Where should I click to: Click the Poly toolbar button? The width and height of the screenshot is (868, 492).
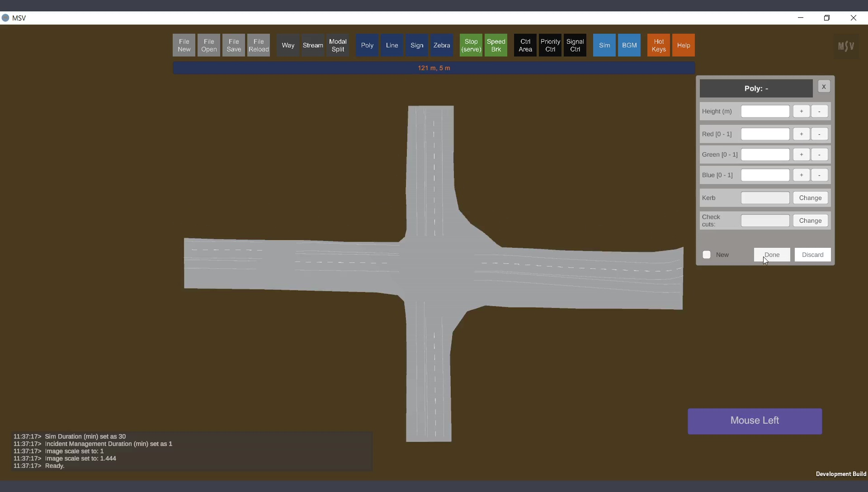pyautogui.click(x=367, y=45)
